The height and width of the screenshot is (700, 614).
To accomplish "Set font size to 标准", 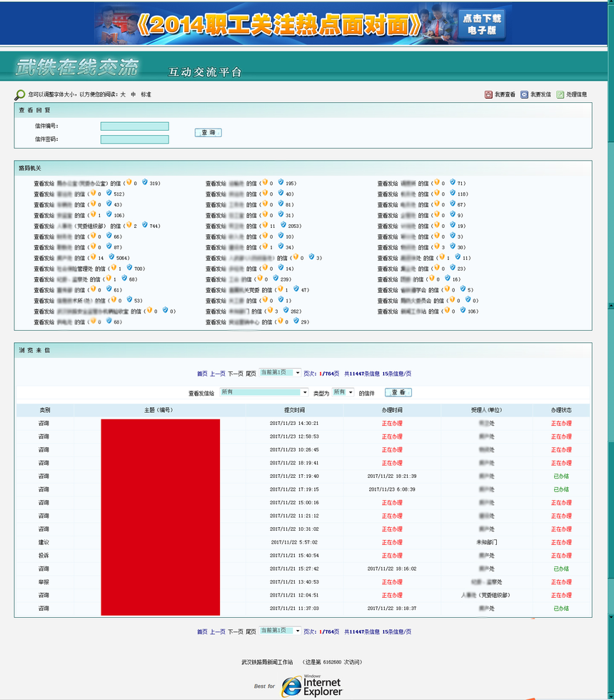I will (x=146, y=94).
